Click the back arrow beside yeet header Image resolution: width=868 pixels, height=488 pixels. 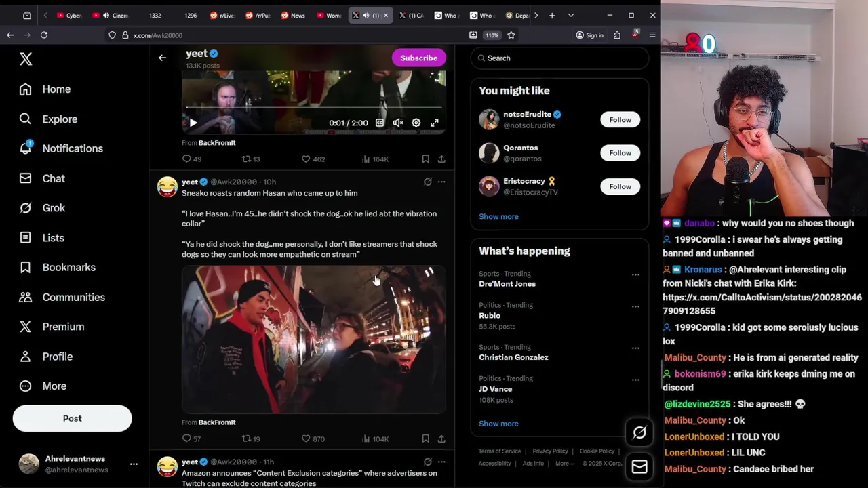[x=162, y=58]
